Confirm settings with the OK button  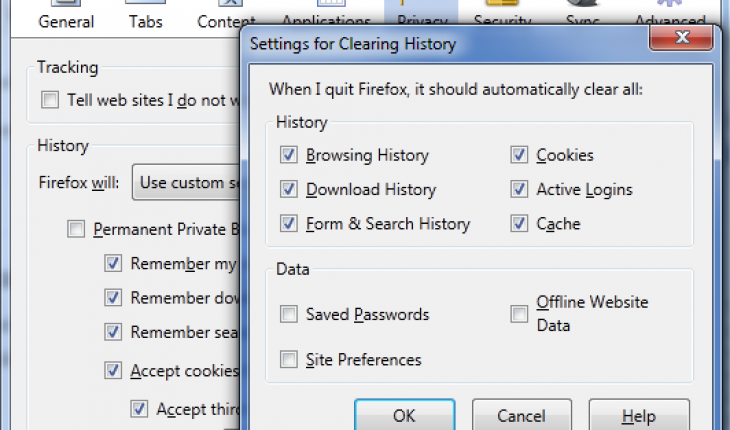point(404,415)
